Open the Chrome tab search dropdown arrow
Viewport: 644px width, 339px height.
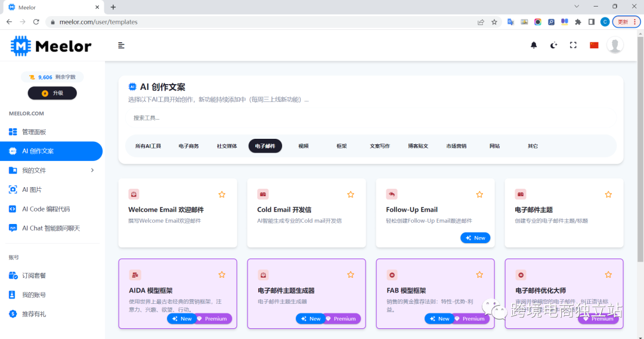(577, 6)
